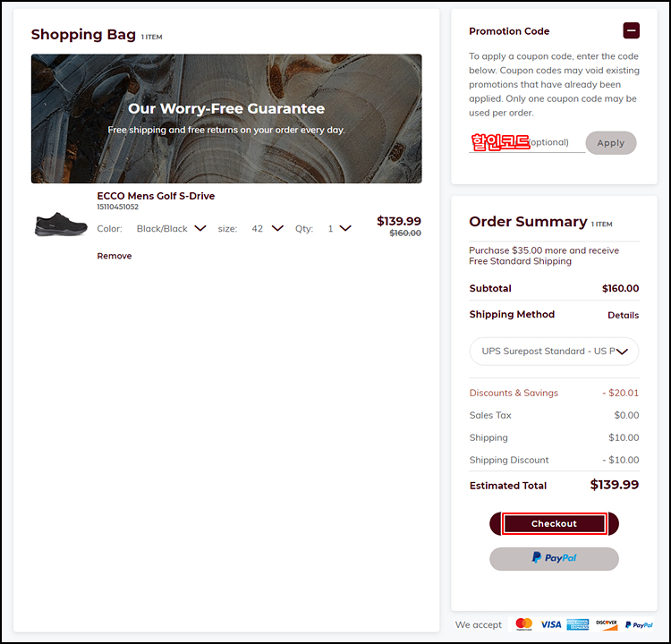Image resolution: width=671 pixels, height=644 pixels.
Task: Click the Shipping Discount label
Action: pyautogui.click(x=509, y=460)
